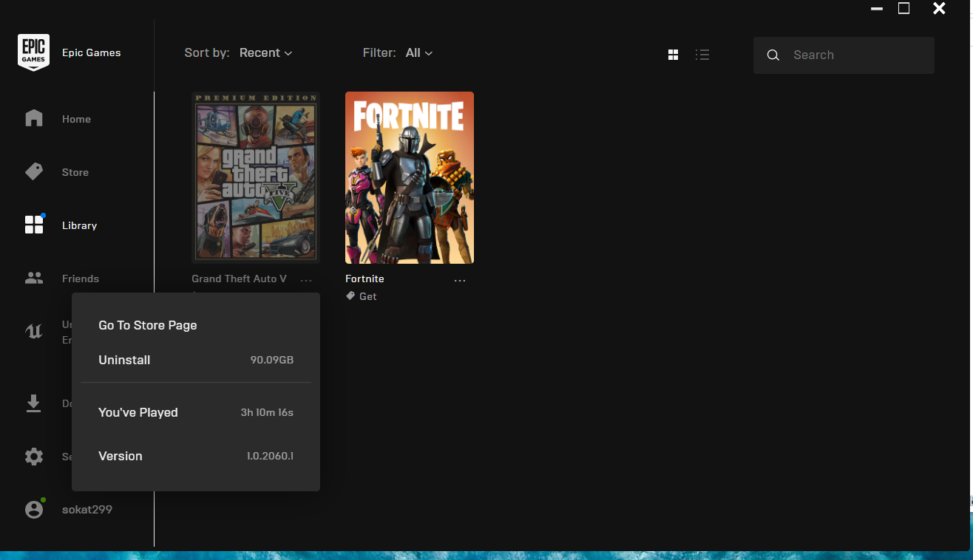Collapse the Grand Theft Auto V options menu
Image resolution: width=973 pixels, height=560 pixels.
click(x=306, y=280)
